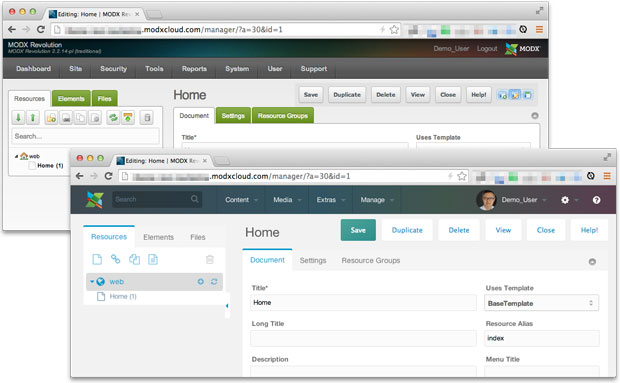
Task: Click the new document icon in front window tree
Action: [97, 259]
